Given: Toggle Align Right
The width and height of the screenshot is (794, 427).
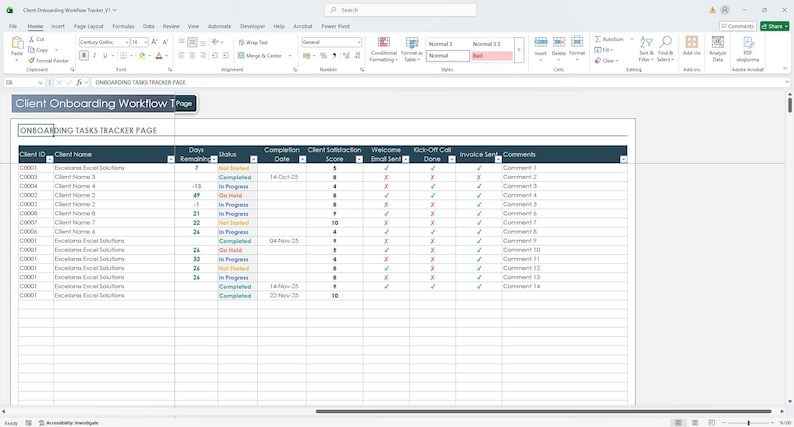Looking at the screenshot, I should [x=203, y=56].
